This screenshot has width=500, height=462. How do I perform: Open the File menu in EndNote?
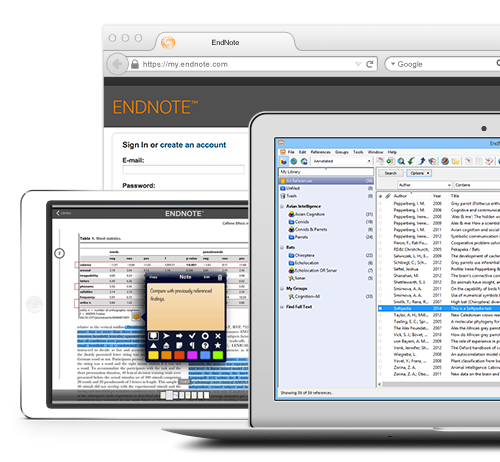[291, 152]
